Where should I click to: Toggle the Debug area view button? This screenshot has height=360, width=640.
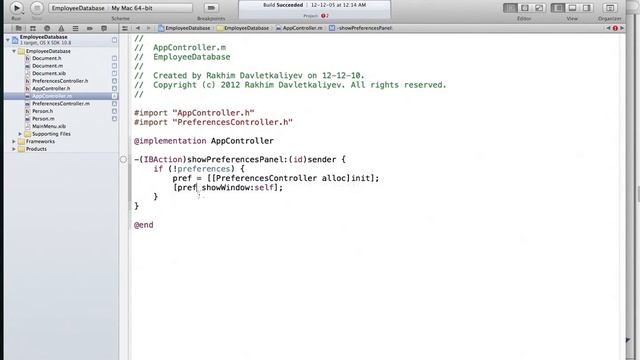pyautogui.click(x=572, y=8)
